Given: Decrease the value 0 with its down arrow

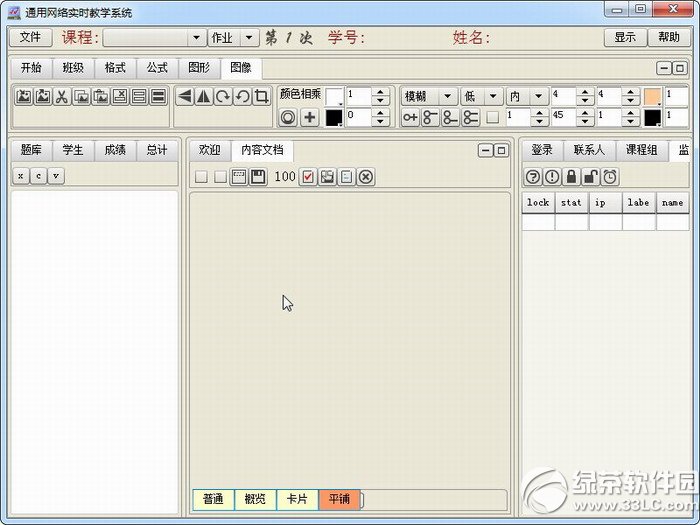Looking at the screenshot, I should click(x=380, y=121).
